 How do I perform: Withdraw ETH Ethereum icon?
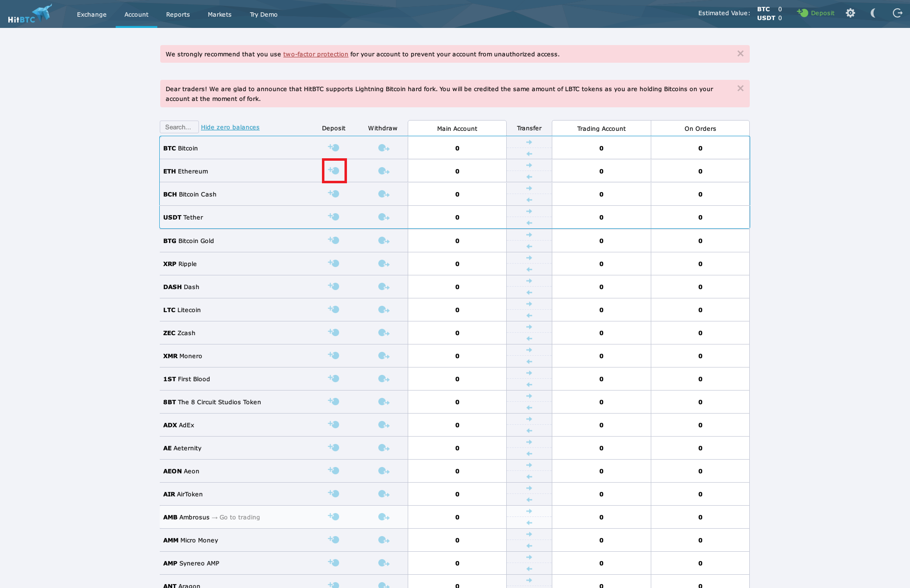[384, 171]
